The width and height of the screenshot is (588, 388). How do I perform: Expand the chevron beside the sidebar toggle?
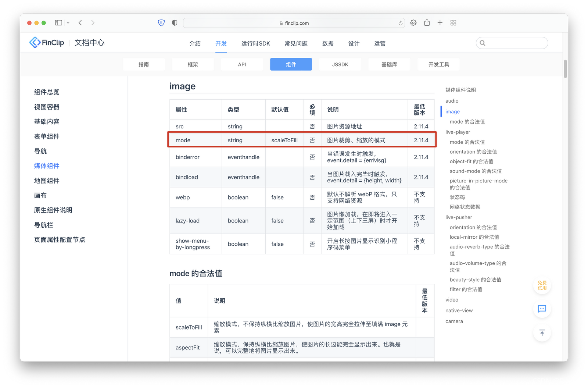pyautogui.click(x=68, y=22)
